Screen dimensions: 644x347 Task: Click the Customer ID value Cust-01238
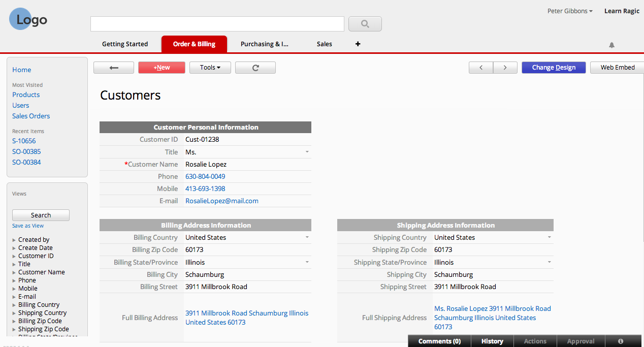tap(202, 140)
